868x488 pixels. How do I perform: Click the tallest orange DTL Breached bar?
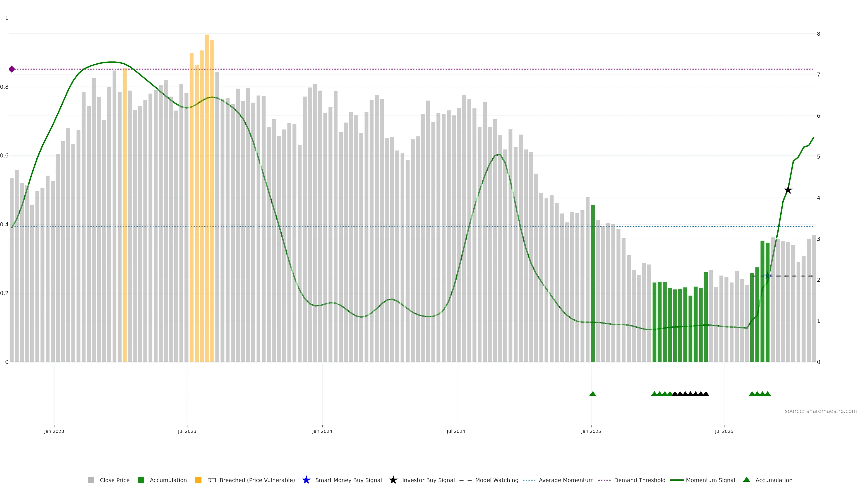(x=207, y=202)
